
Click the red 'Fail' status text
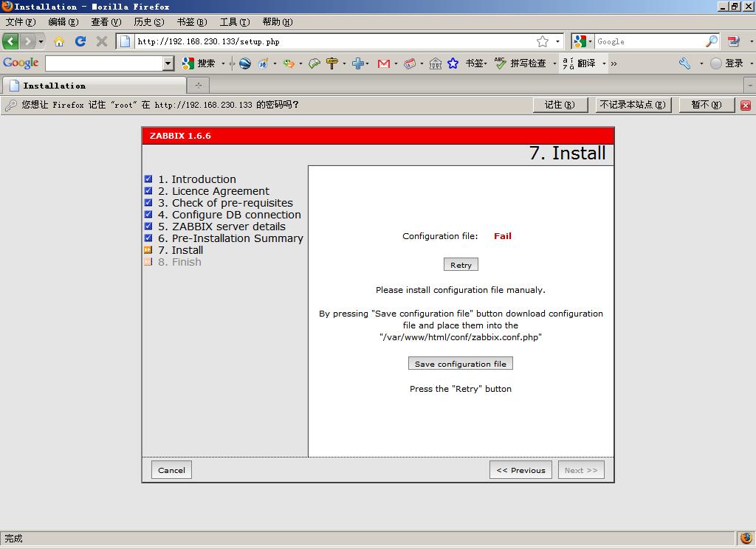(502, 236)
